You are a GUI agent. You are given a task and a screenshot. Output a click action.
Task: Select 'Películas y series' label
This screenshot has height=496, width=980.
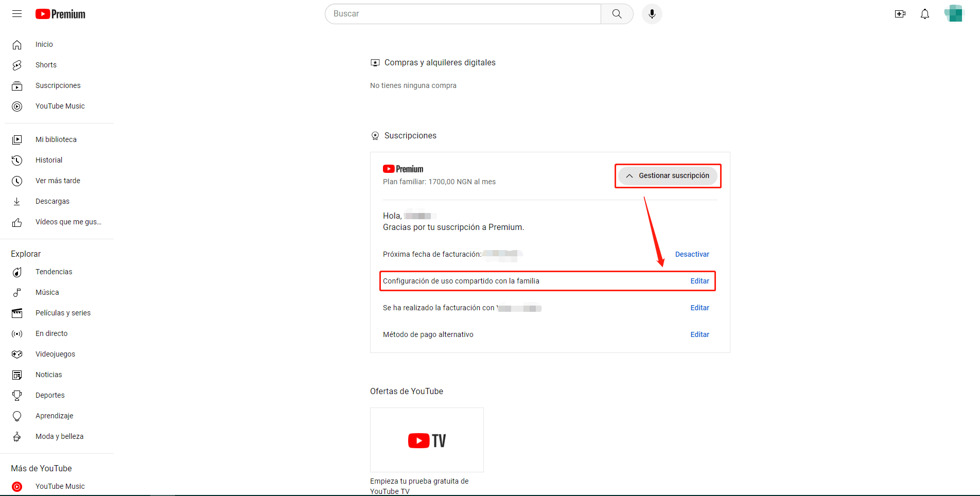click(x=63, y=313)
